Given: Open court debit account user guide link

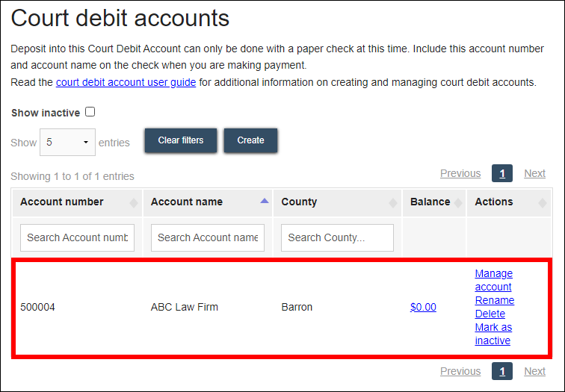Looking at the screenshot, I should (x=126, y=82).
